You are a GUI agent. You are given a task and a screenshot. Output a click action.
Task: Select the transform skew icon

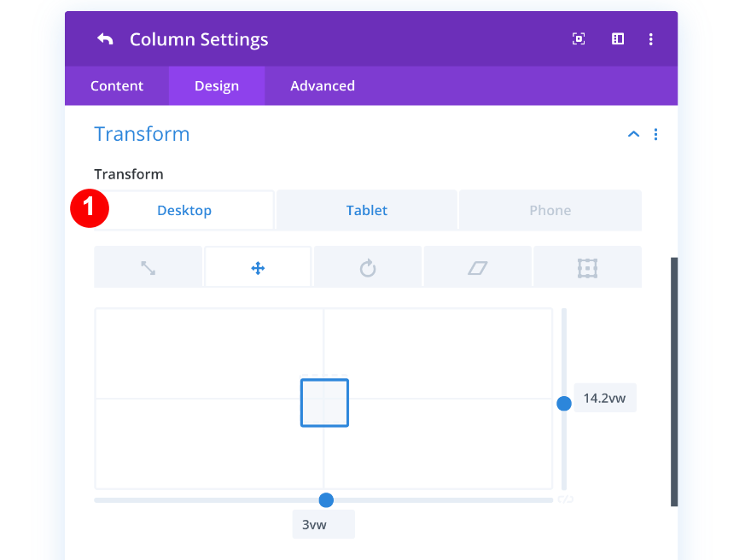click(x=477, y=267)
